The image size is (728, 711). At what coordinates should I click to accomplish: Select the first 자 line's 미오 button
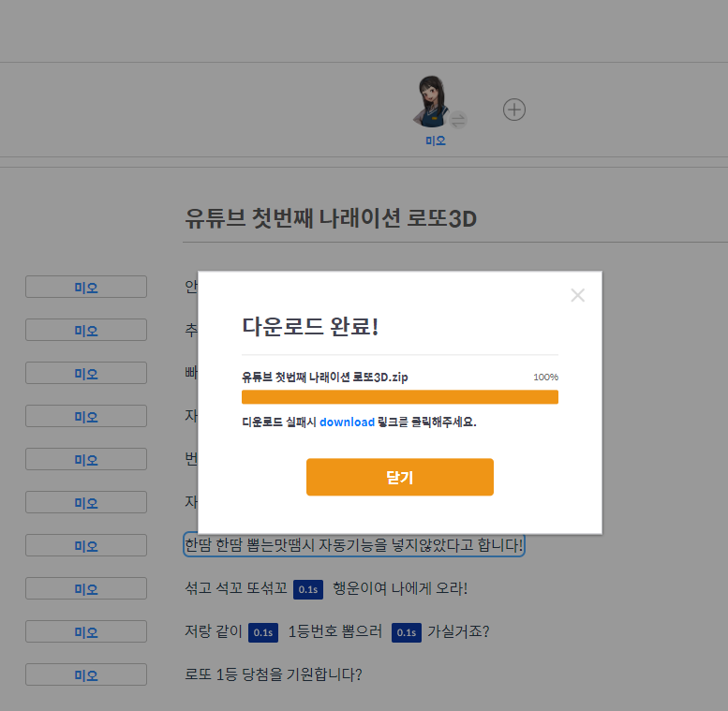click(x=86, y=416)
